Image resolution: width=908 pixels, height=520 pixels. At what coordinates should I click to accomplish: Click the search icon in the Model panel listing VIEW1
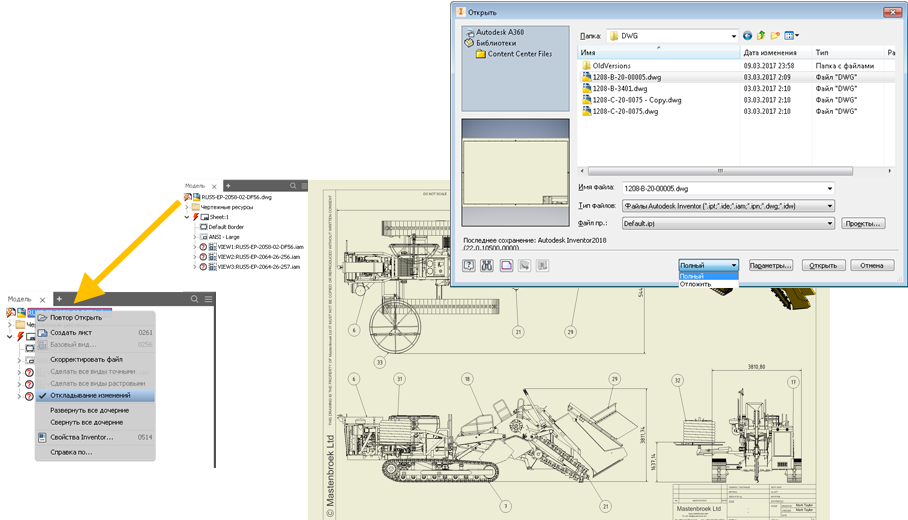pyautogui.click(x=293, y=186)
